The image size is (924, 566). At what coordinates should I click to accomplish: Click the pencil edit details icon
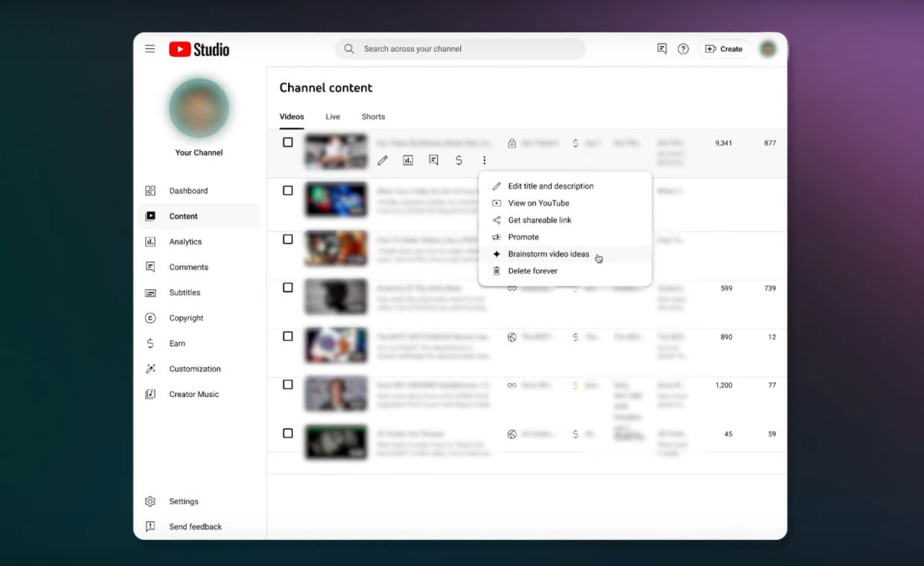click(383, 160)
